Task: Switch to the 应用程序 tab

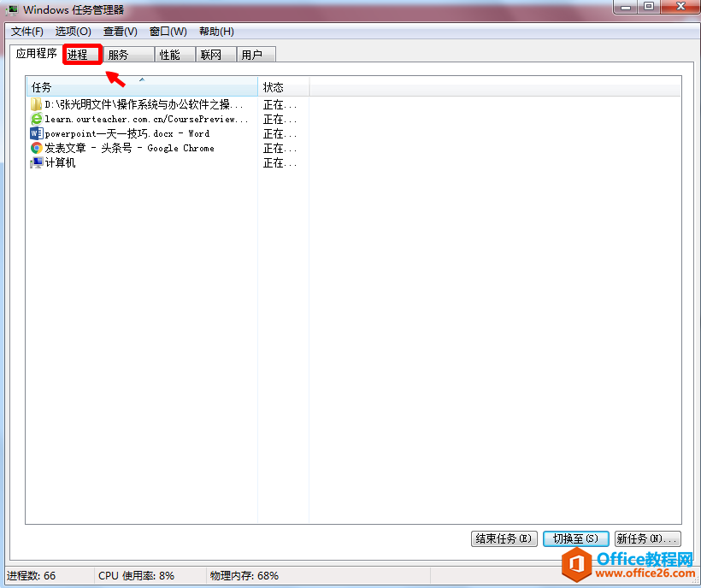Action: pos(36,53)
